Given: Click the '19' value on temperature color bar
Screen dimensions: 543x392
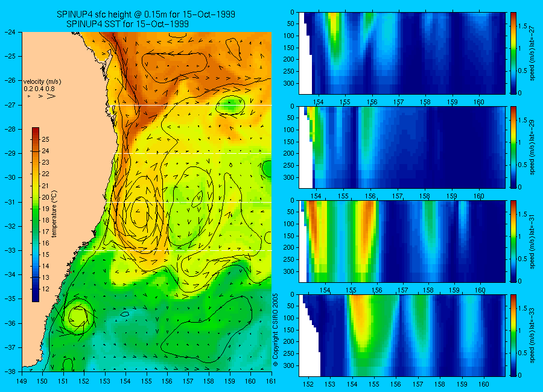Looking at the screenshot, I should point(45,209).
